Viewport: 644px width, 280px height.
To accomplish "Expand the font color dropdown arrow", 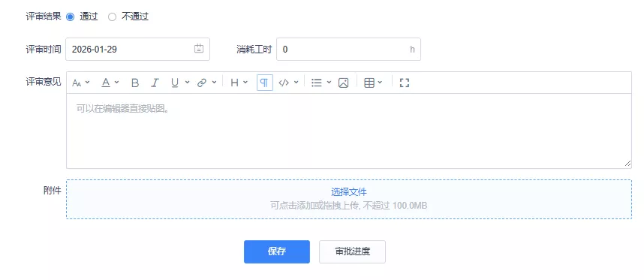I will tap(116, 83).
